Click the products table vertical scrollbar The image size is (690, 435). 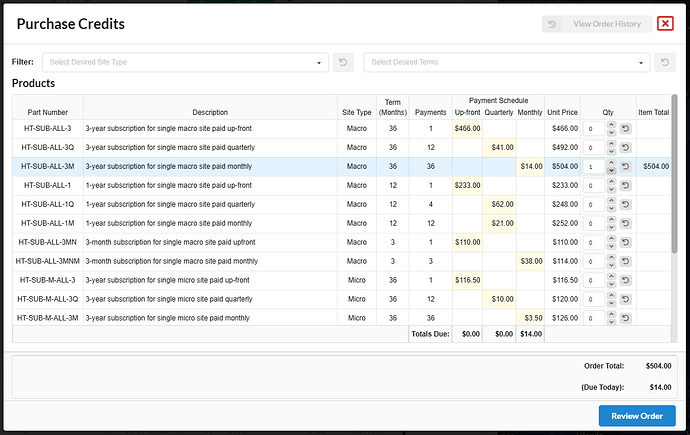click(x=674, y=200)
